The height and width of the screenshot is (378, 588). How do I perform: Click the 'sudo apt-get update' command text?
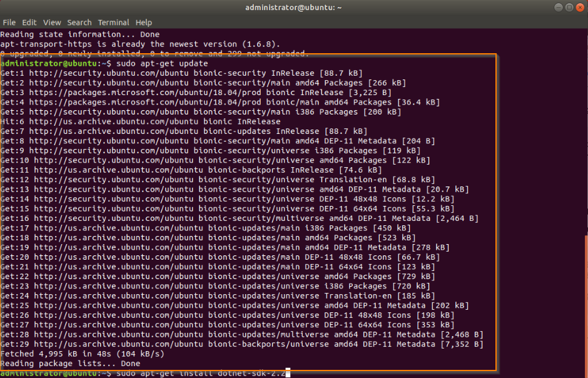click(x=162, y=64)
